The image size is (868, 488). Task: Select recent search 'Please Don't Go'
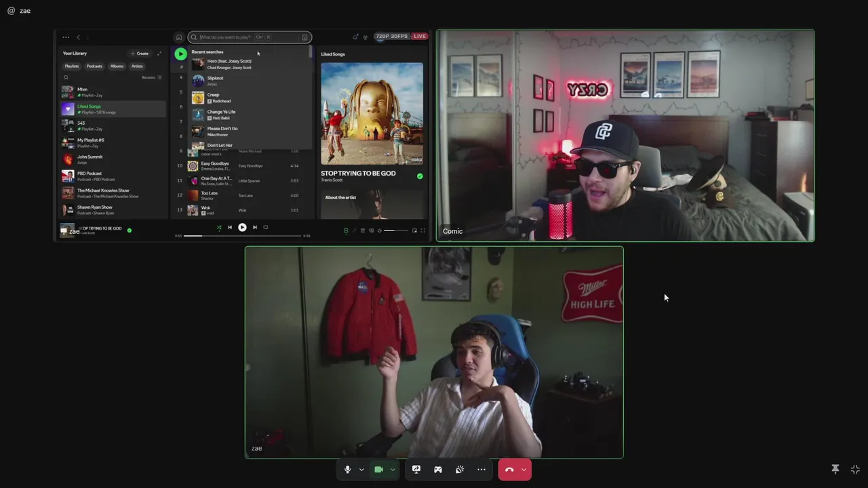pyautogui.click(x=249, y=131)
